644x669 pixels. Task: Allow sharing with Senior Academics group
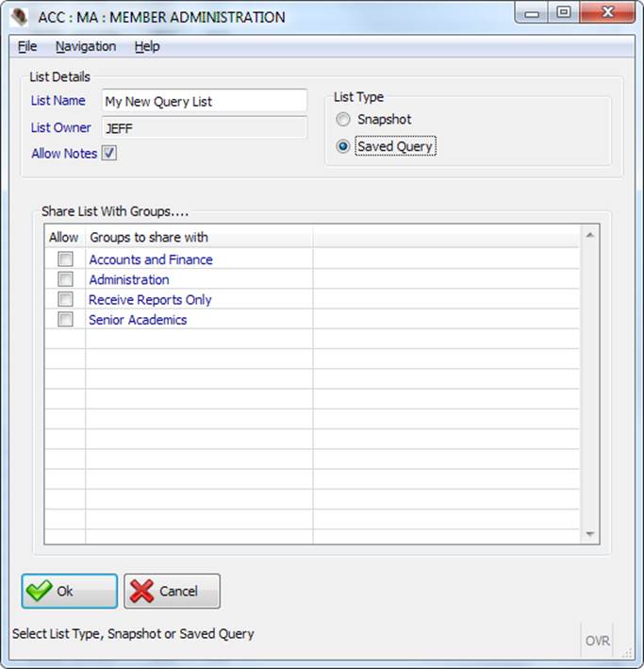point(65,320)
